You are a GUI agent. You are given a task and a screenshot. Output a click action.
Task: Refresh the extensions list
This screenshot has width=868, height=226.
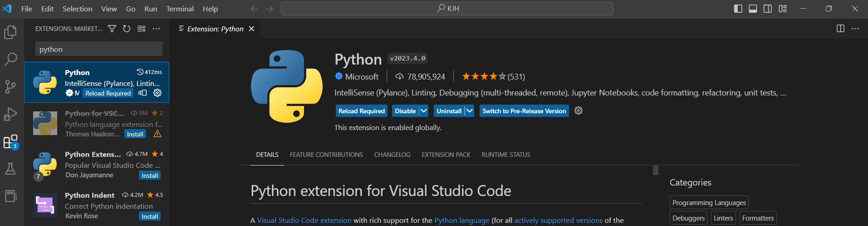click(127, 29)
